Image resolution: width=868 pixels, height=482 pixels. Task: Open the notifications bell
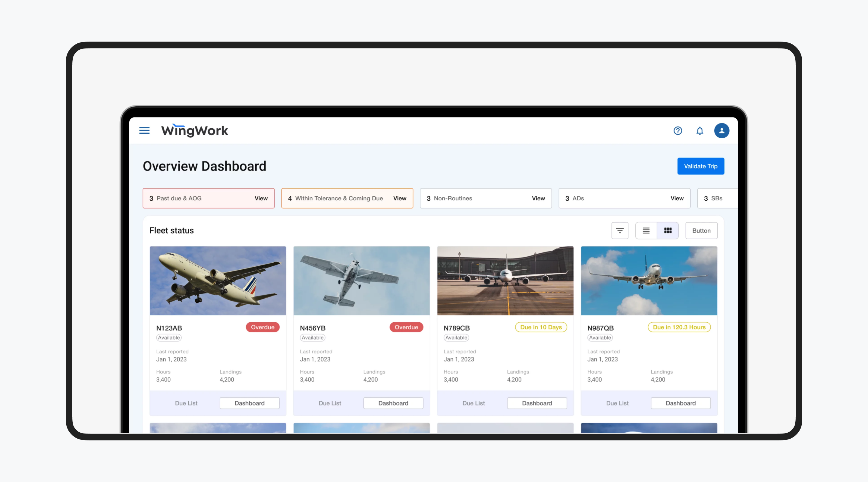[700, 130]
